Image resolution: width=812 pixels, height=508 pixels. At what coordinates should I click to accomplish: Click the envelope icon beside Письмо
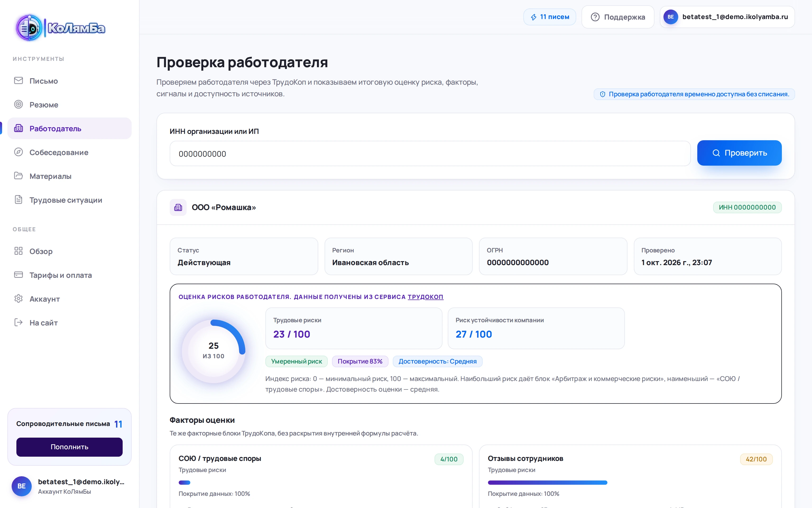pos(19,81)
